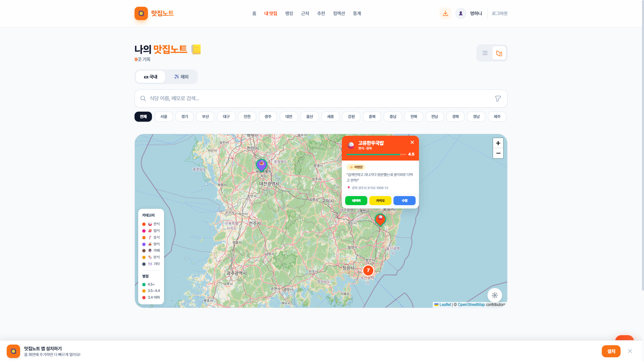This screenshot has height=362, width=644.
Task: Click the 양식 icon in legend
Action: [x=150, y=244]
